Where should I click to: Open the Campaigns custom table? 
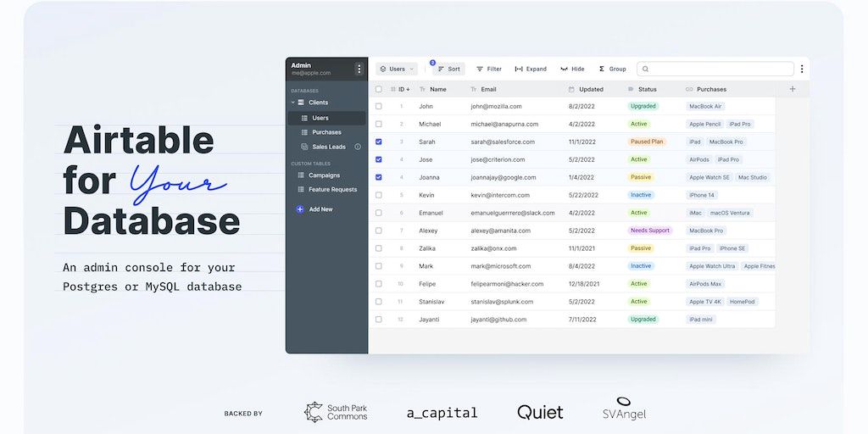(325, 175)
